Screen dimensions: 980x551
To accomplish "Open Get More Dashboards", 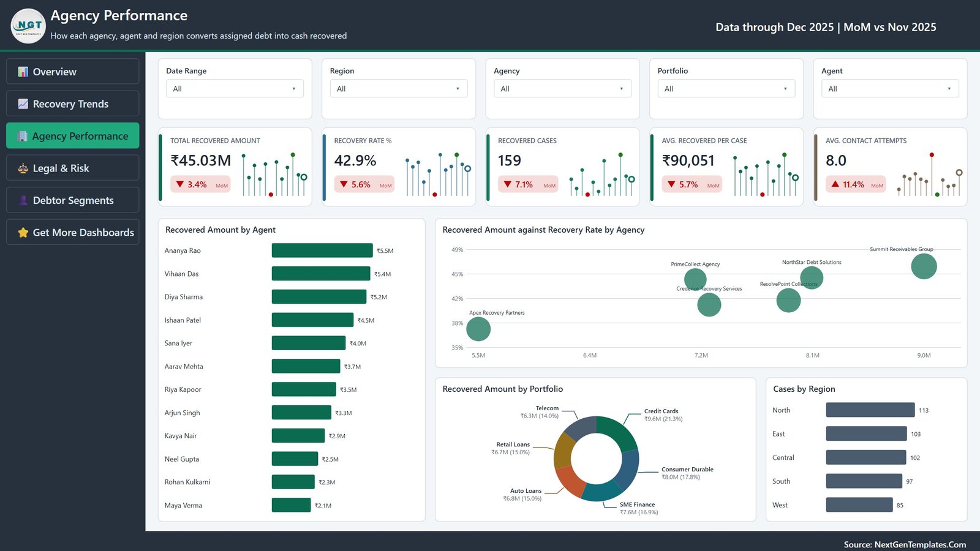I will (x=72, y=233).
